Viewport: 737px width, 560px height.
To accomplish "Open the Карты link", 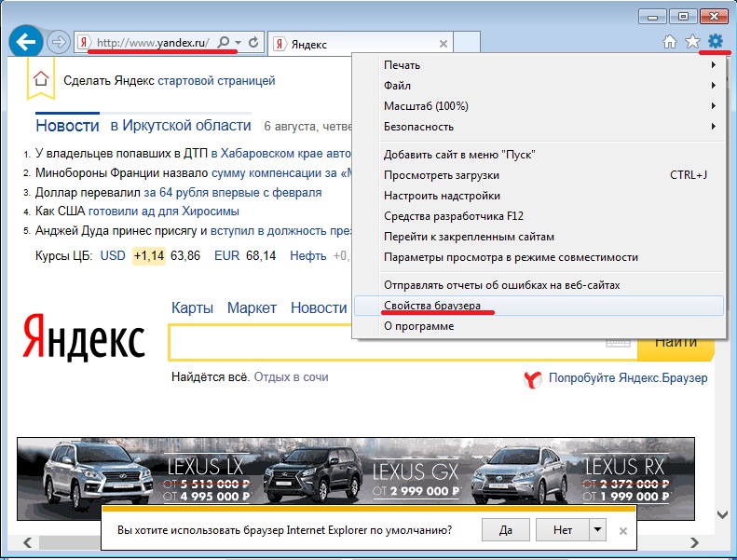I will click(x=192, y=307).
